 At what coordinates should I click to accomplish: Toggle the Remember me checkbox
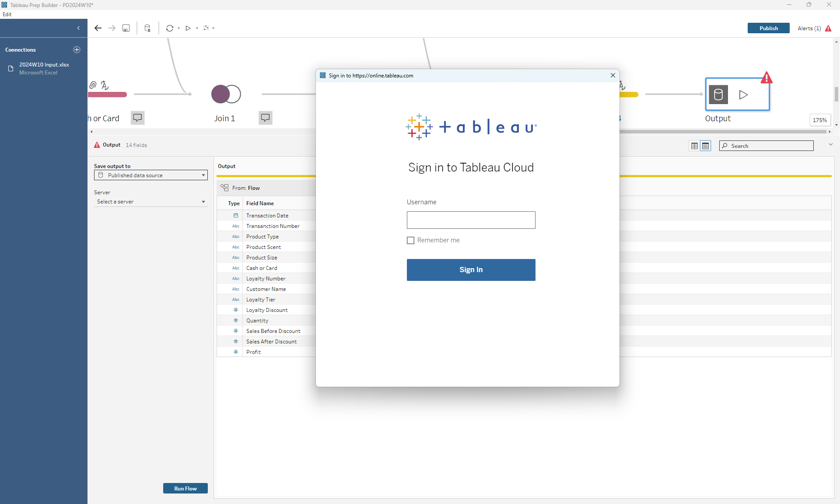[x=410, y=240]
